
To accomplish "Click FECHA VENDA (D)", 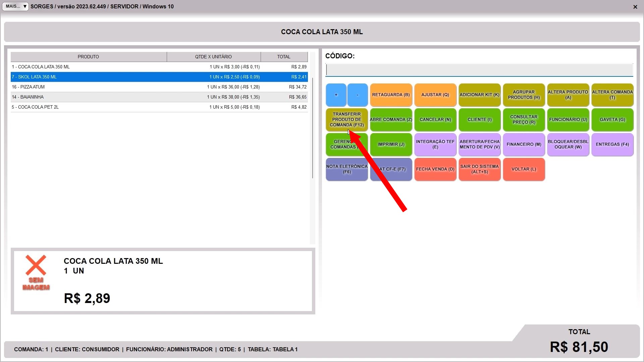I will click(435, 169).
